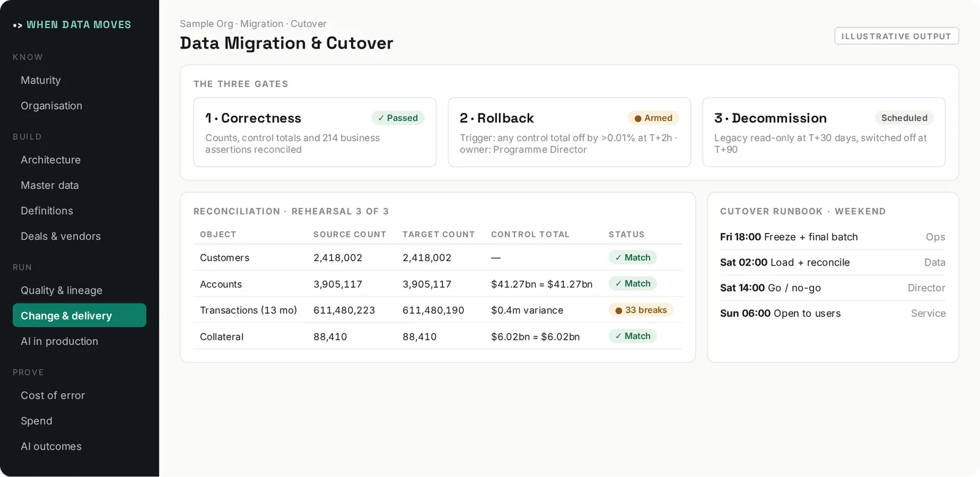980x477 pixels.
Task: Click the Collateral row Match badge
Action: [633, 336]
